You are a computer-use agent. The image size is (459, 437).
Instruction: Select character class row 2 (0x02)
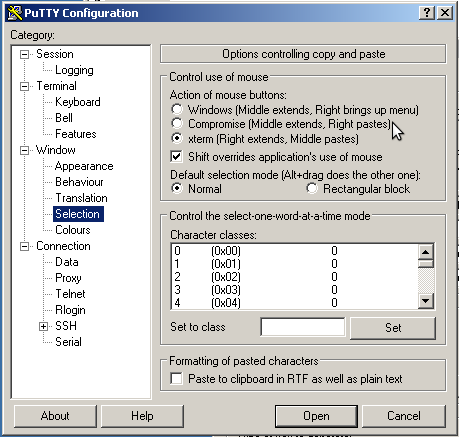295,277
